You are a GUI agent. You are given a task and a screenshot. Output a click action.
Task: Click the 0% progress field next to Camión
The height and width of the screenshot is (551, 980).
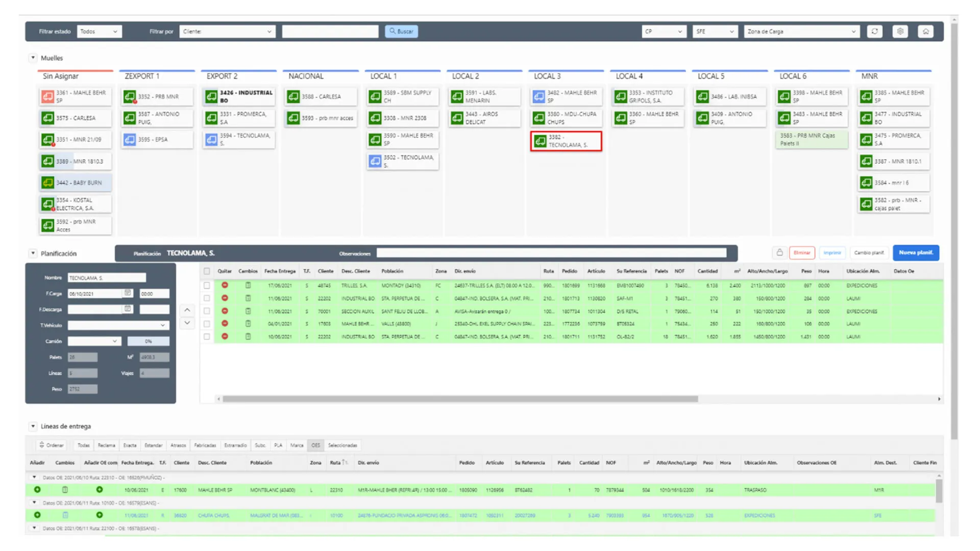coord(148,341)
